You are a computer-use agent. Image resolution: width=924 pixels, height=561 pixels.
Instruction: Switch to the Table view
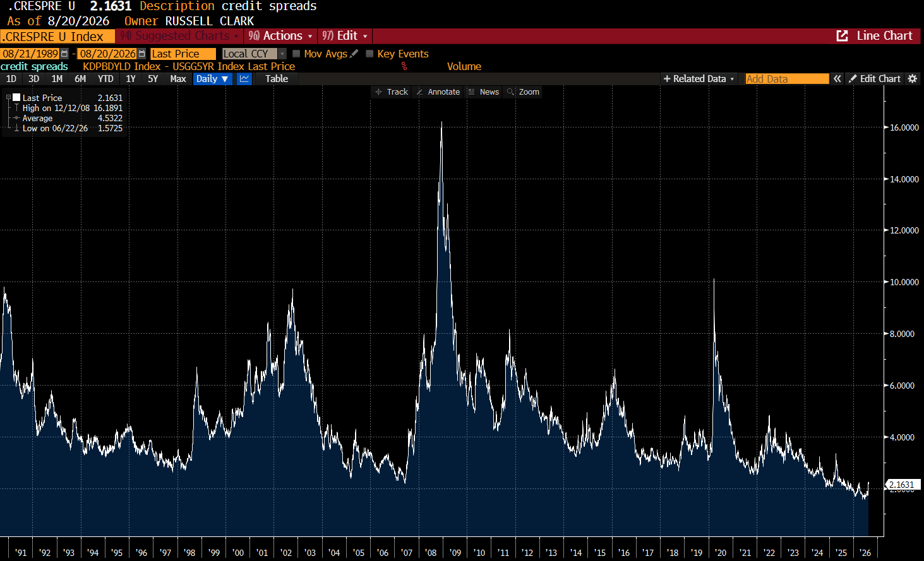(277, 79)
